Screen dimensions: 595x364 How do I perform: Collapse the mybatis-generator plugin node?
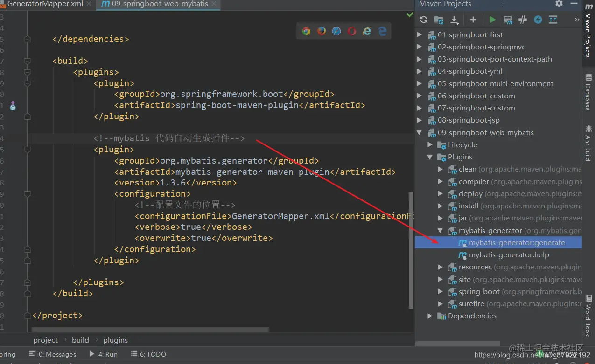440,230
